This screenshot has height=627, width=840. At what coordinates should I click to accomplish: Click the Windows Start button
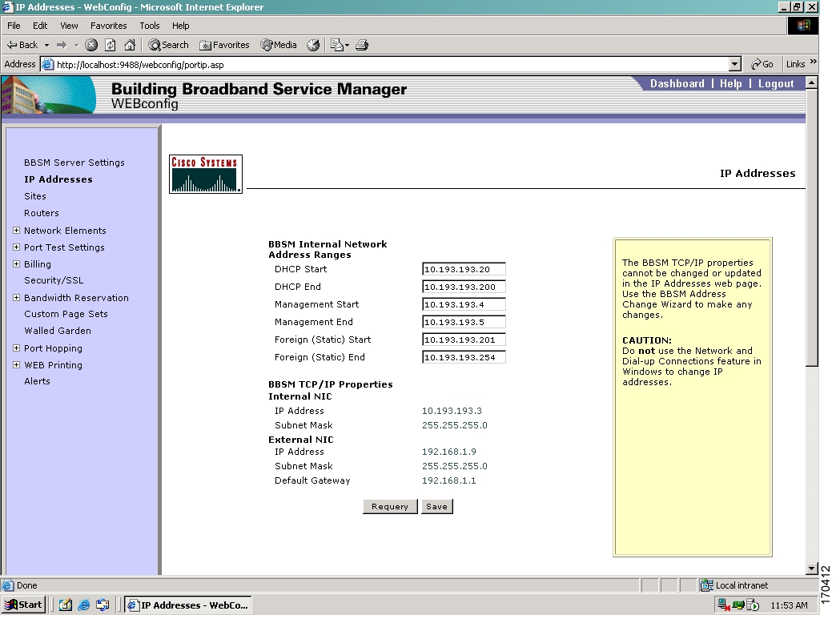point(24,605)
